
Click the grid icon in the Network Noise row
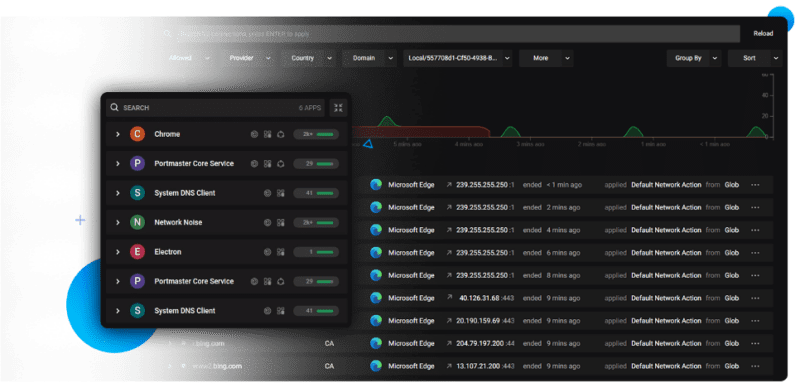pos(281,223)
